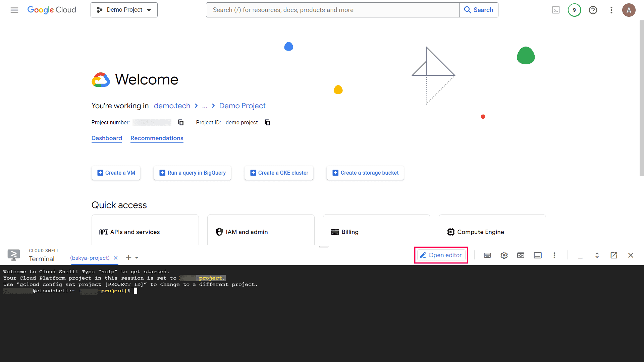Launch Cloud Shell web preview

[521, 255]
